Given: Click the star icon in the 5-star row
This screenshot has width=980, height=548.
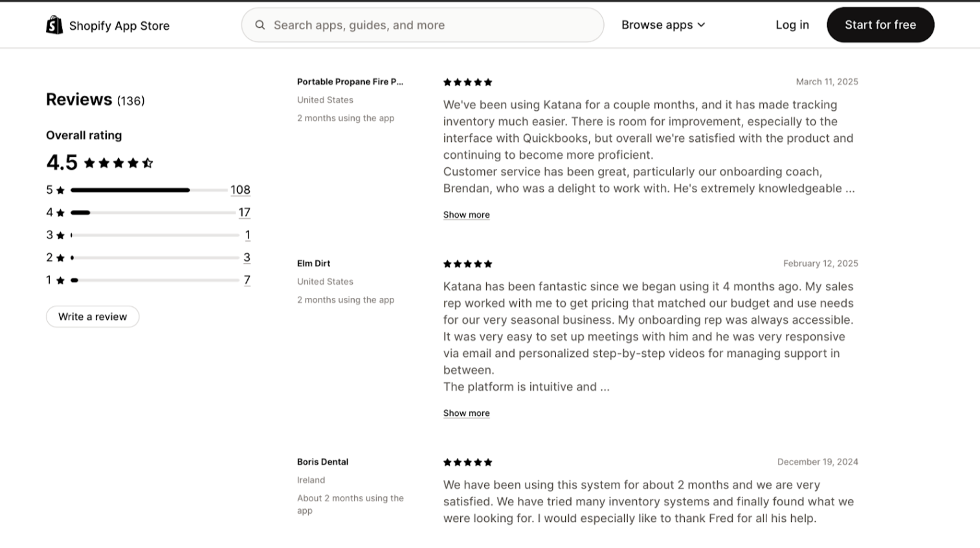Looking at the screenshot, I should click(60, 190).
